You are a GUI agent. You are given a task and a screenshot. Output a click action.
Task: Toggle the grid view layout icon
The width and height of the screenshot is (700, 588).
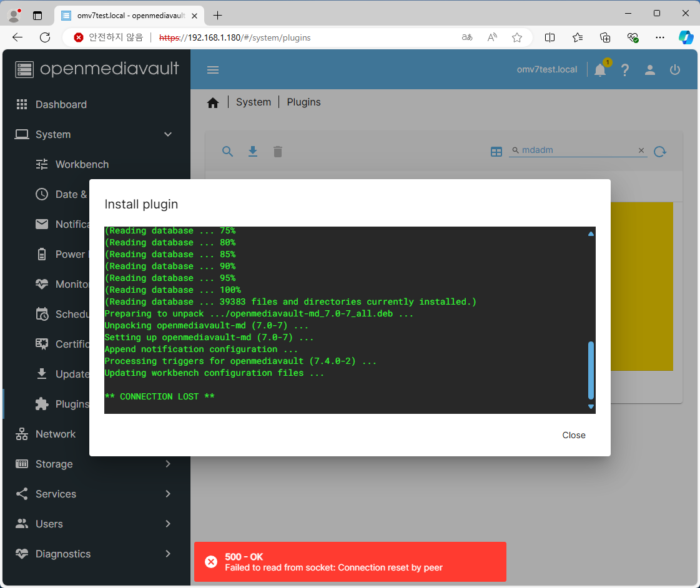coord(496,152)
